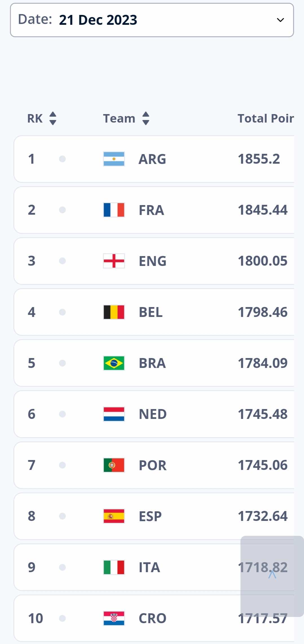Click the rank movement dot for ARG
Screen dimensions: 304x644
tap(62, 159)
